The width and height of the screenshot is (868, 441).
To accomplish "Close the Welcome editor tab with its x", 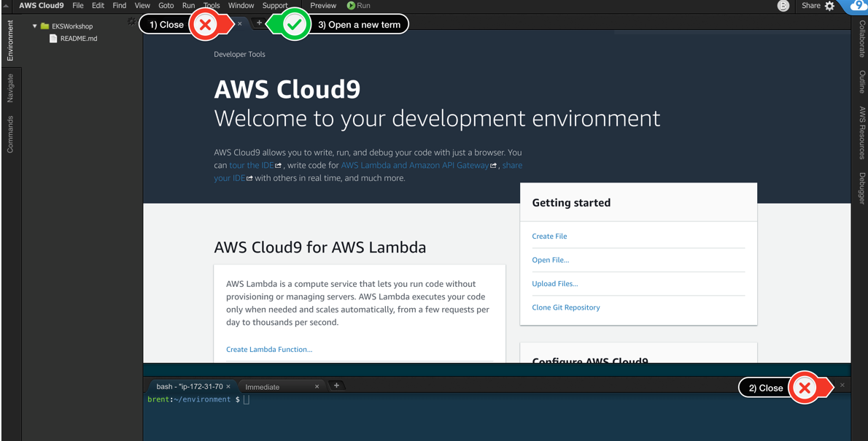I will (x=240, y=23).
